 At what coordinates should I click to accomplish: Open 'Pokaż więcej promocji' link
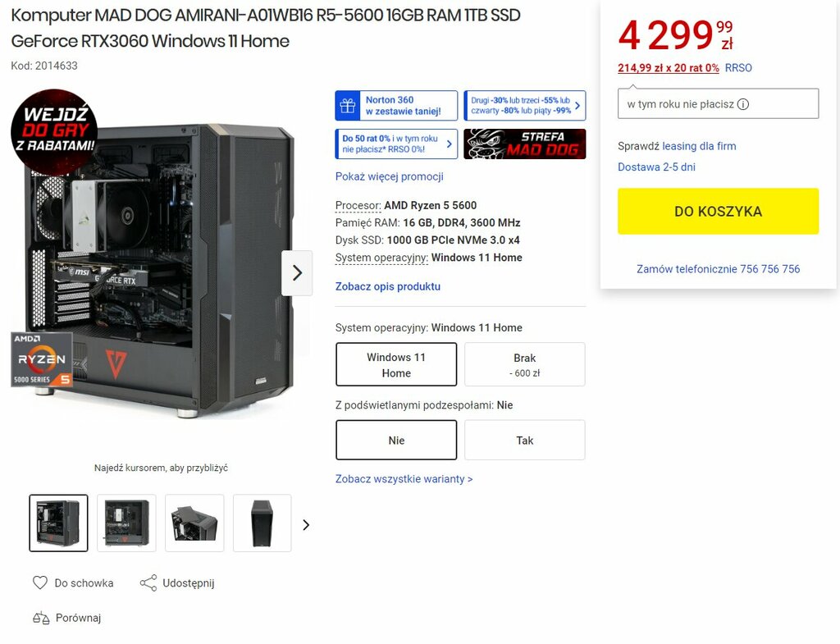coord(390,176)
